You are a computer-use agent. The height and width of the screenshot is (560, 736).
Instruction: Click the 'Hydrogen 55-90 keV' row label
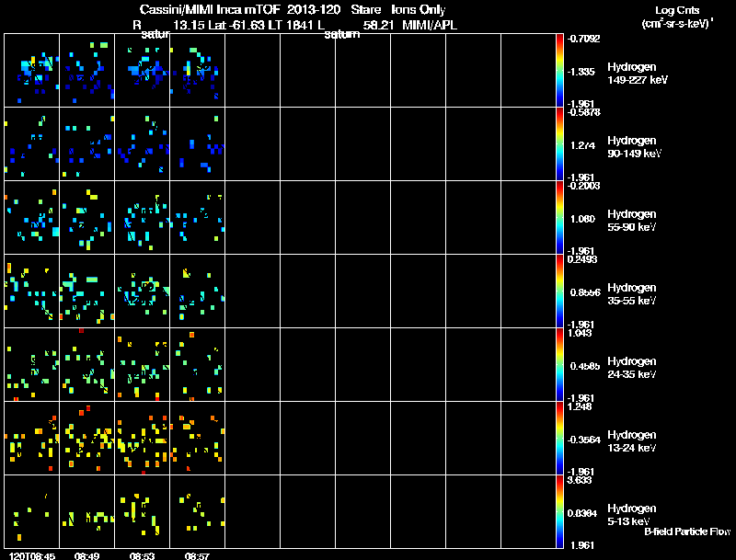tap(632, 221)
